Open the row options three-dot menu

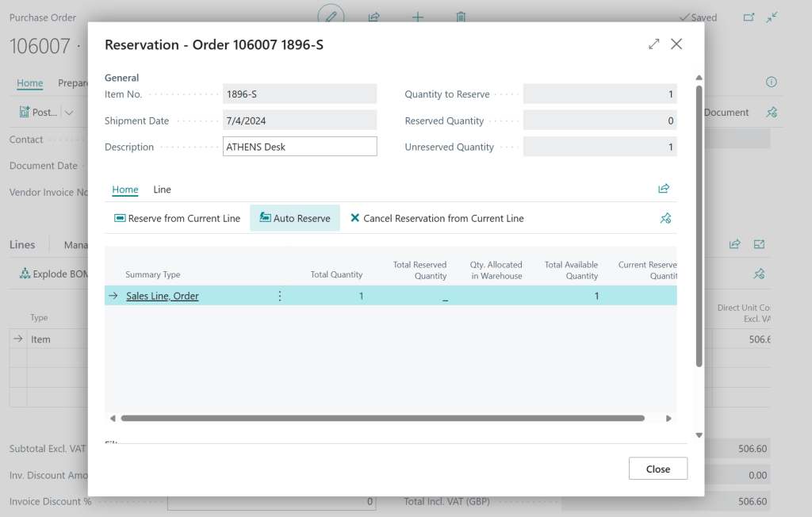click(279, 296)
